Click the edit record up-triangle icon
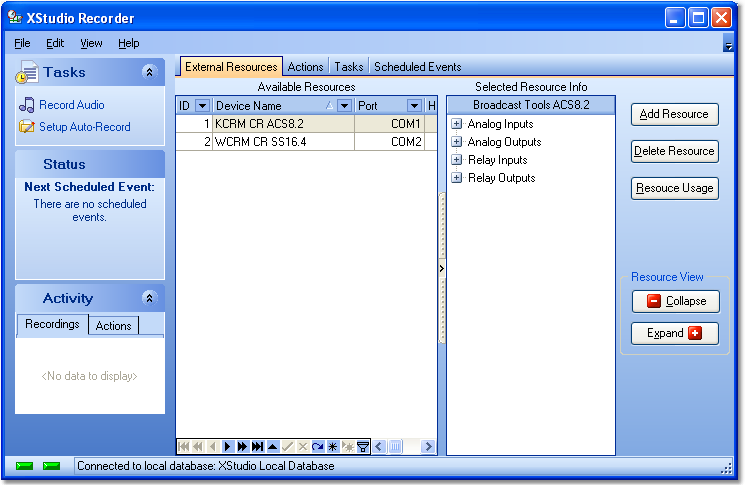 point(272,447)
